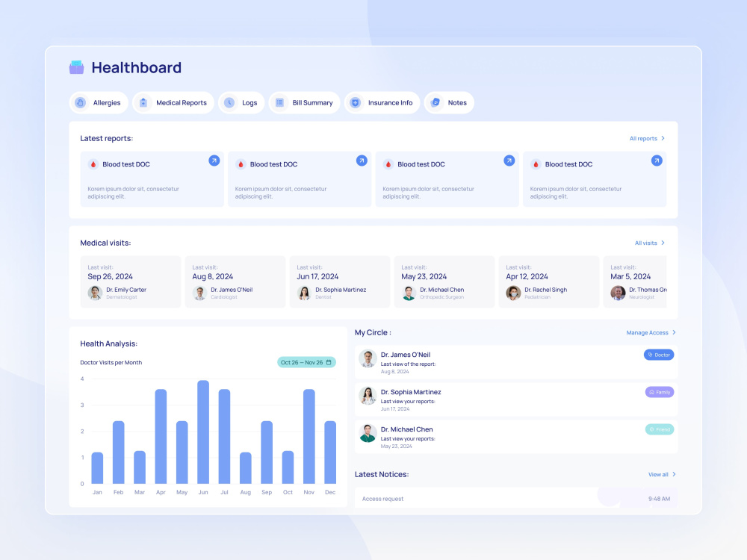Click Dr. Thomas avatar in Mar 5 visit
This screenshot has width=747, height=560.
pyautogui.click(x=618, y=293)
